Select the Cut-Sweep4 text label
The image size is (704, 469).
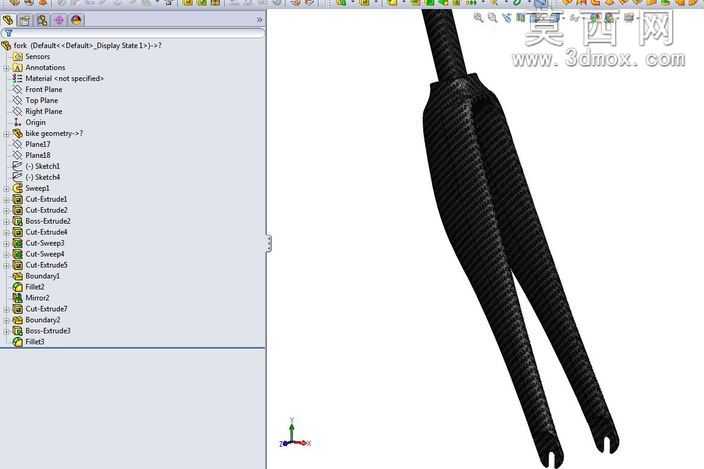(45, 254)
